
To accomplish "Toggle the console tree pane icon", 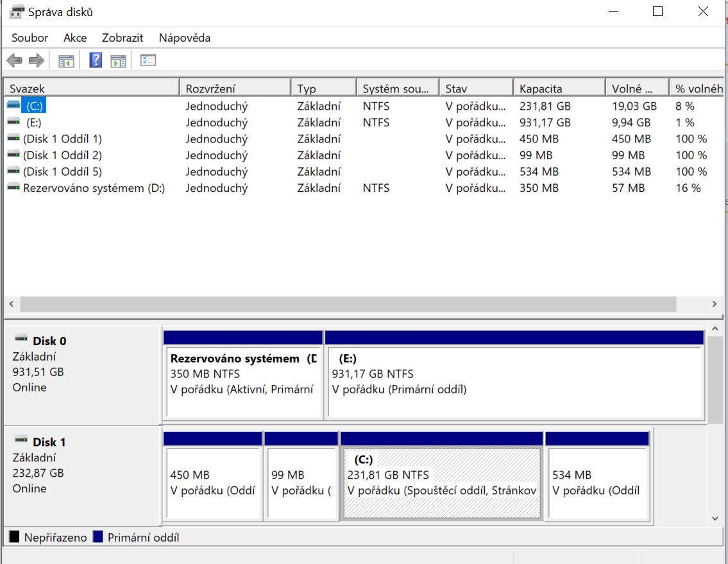I will (x=66, y=61).
